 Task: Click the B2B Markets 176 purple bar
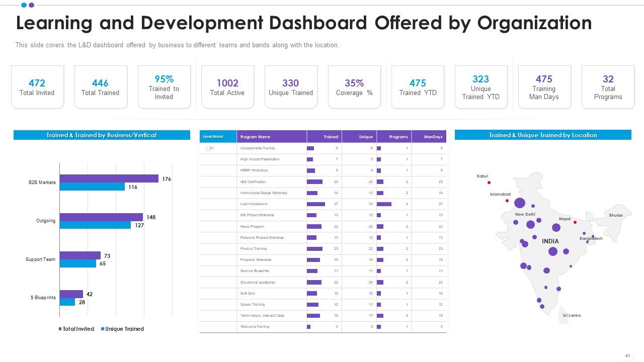[109, 178]
